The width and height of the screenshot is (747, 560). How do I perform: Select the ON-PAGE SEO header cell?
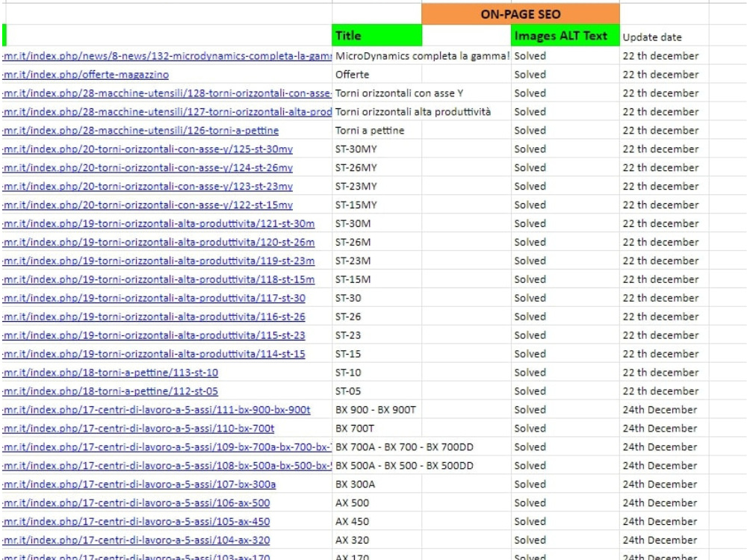tap(521, 14)
